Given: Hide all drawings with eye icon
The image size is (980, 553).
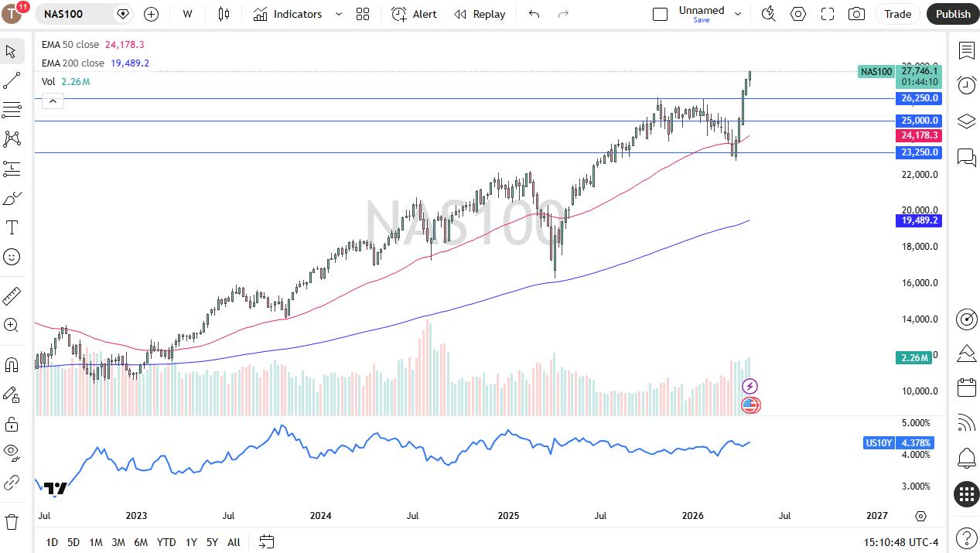Looking at the screenshot, I should tap(12, 451).
